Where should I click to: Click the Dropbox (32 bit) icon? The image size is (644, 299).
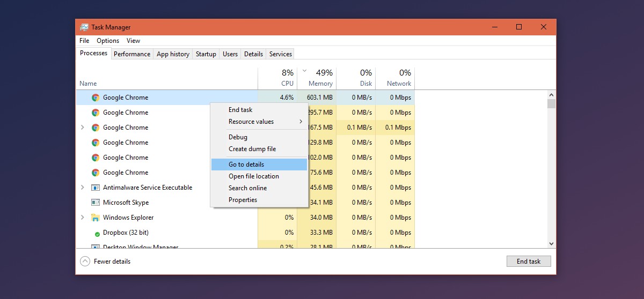(97, 234)
